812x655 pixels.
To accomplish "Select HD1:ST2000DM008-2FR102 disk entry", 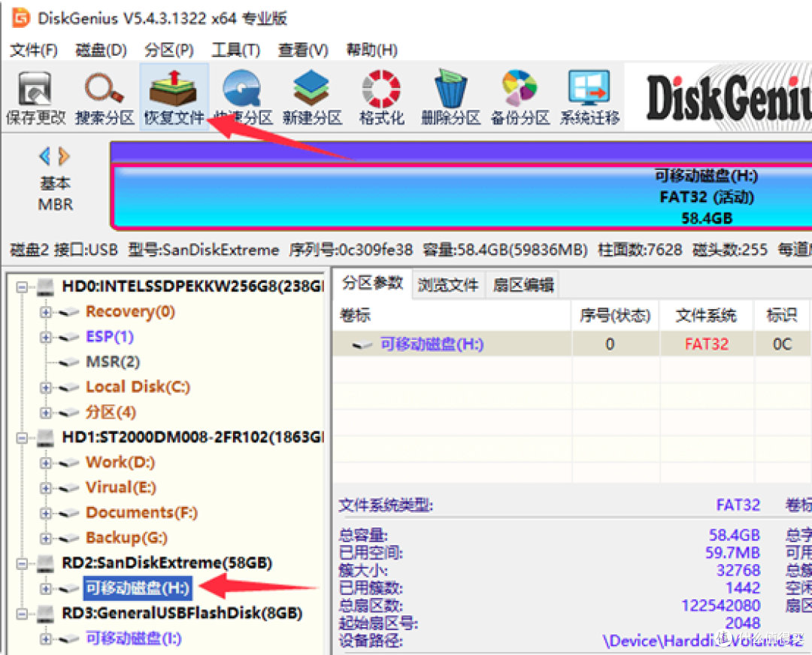I will (192, 438).
